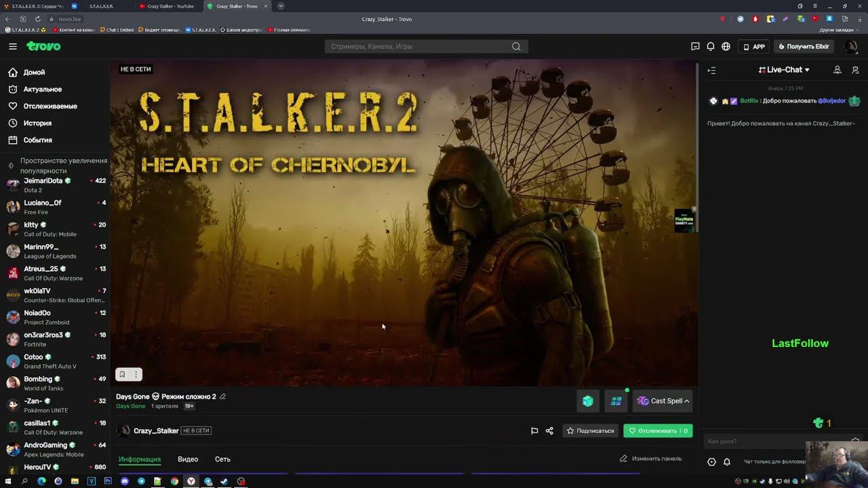868x488 pixels.
Task: Open the Chat :: Embed bookmark
Action: pyautogui.click(x=117, y=30)
